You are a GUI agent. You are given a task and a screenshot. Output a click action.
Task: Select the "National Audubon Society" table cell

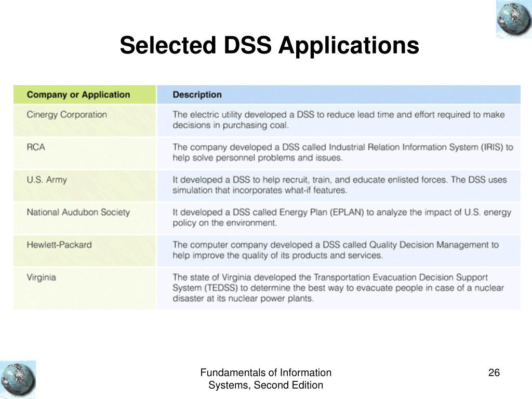tap(85, 218)
